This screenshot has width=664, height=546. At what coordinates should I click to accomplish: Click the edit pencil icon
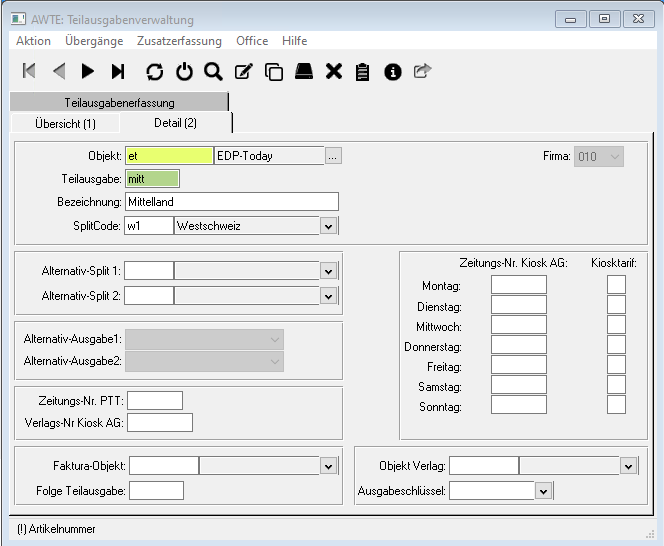243,71
